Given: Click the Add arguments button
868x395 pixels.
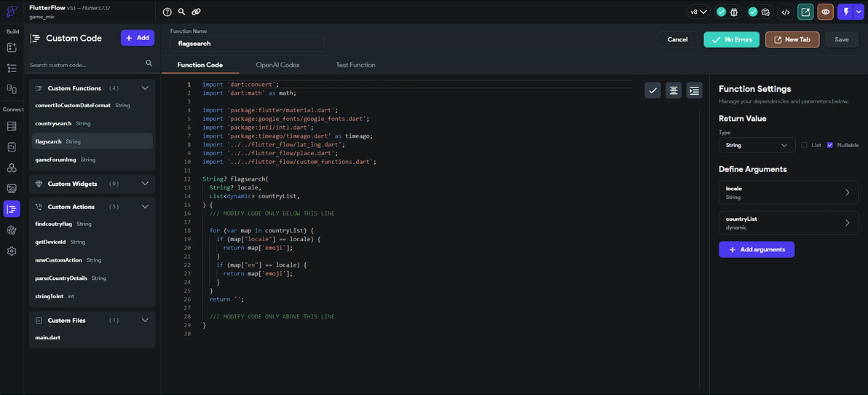Looking at the screenshot, I should (757, 249).
